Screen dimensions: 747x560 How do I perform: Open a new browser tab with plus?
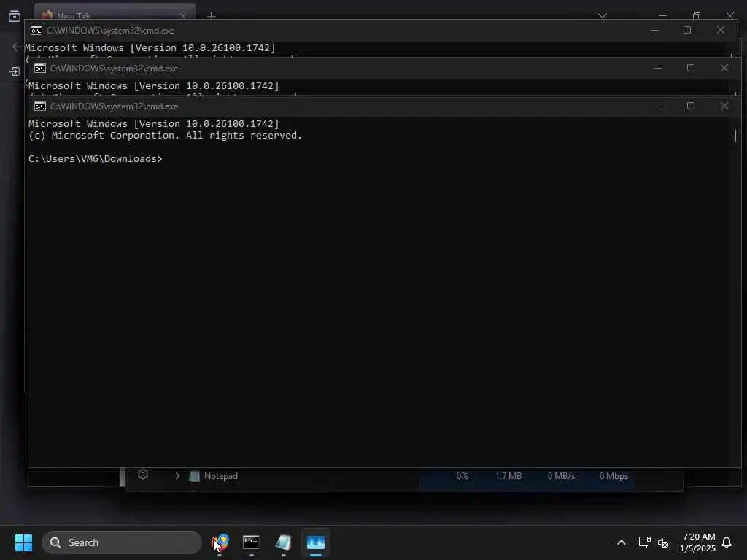[x=212, y=16]
